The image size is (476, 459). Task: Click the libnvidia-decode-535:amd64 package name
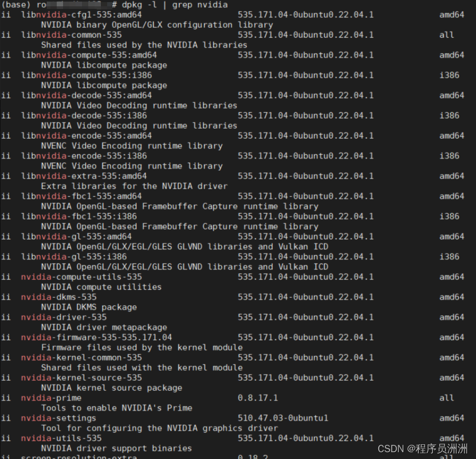87,96
